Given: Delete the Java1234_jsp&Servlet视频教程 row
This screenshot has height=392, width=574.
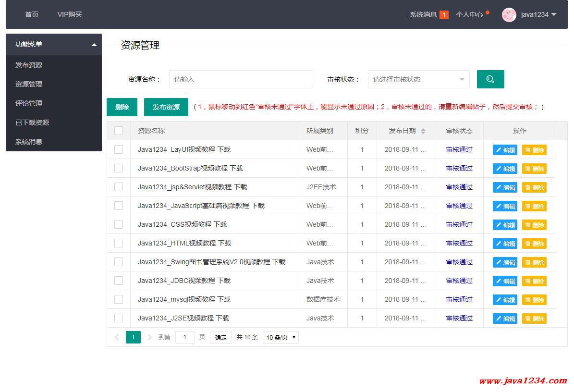Looking at the screenshot, I should tap(534, 187).
